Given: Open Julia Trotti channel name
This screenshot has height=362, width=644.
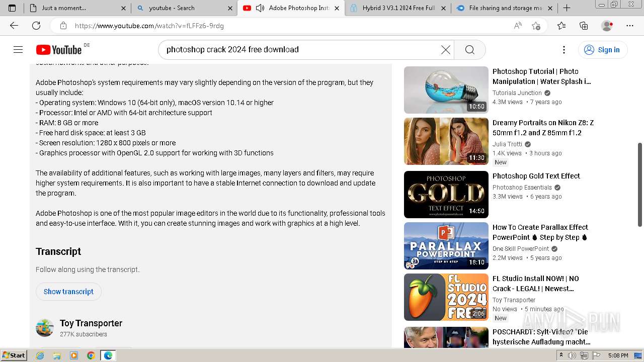Looking at the screenshot, I should click(x=507, y=144).
